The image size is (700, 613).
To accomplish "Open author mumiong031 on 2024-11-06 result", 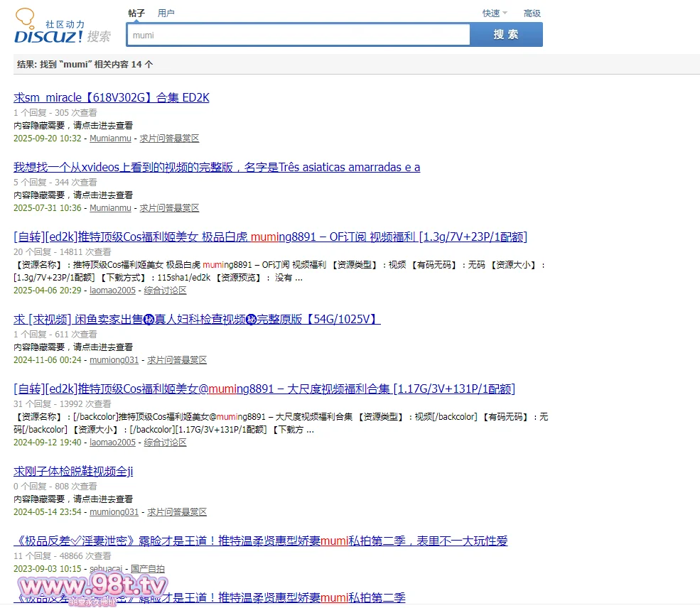I will 114,360.
